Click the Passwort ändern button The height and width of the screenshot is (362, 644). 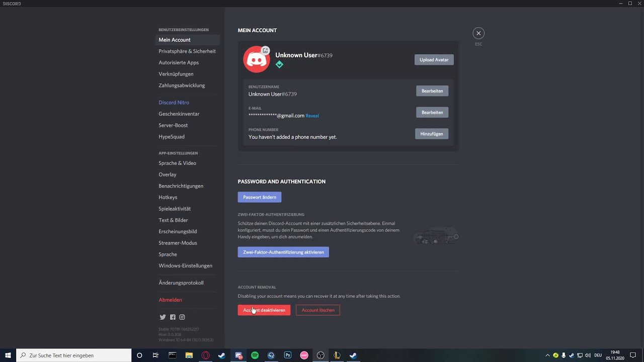point(260,197)
